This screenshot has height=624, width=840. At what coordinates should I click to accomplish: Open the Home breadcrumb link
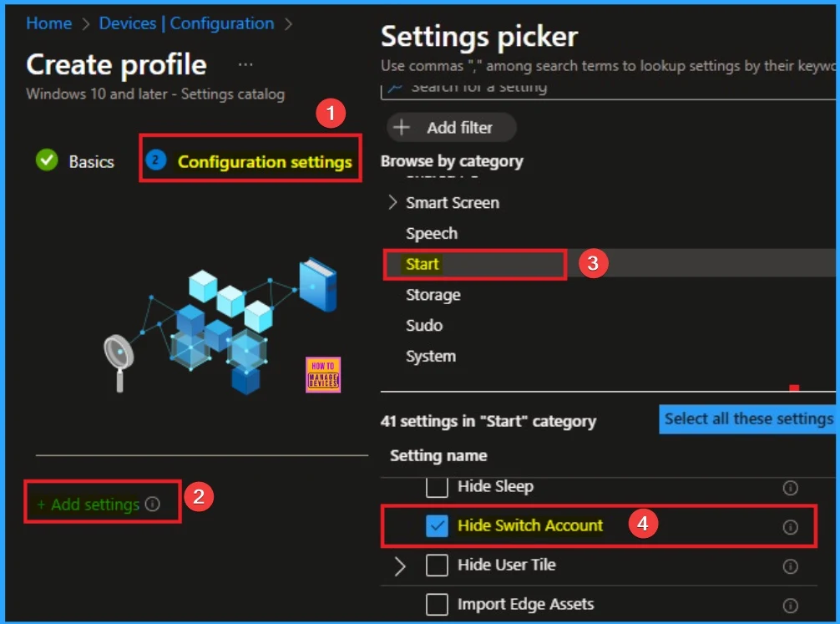point(48,23)
